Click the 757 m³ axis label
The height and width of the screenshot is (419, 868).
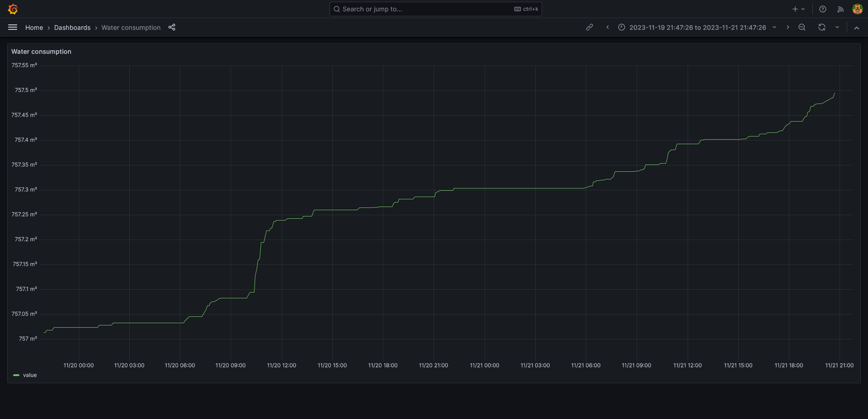(28, 339)
